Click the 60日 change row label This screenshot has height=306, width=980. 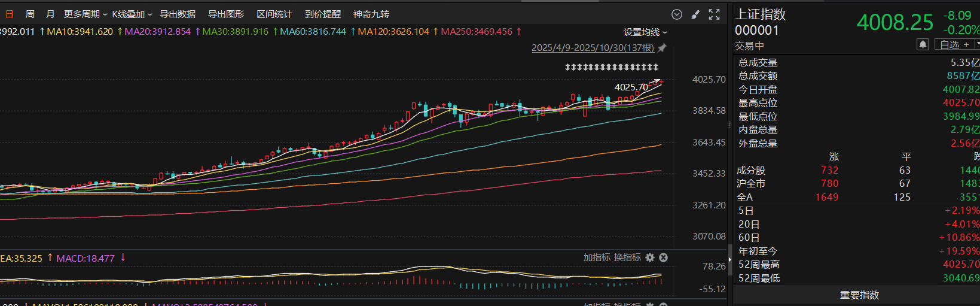click(x=749, y=238)
